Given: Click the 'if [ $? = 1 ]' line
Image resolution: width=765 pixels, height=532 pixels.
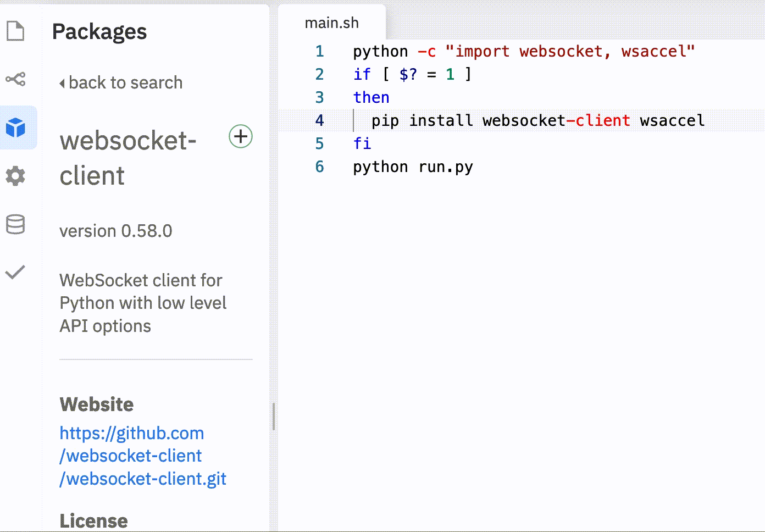Looking at the screenshot, I should pyautogui.click(x=412, y=74).
